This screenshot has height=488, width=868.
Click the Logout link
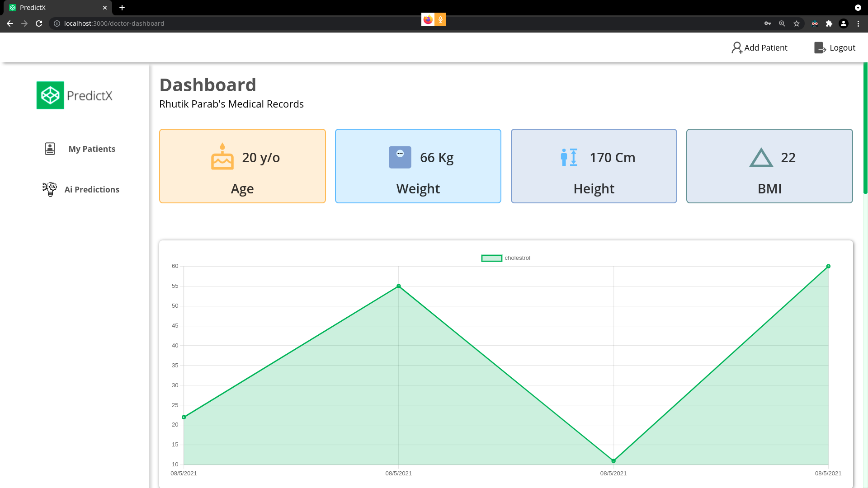pos(842,48)
